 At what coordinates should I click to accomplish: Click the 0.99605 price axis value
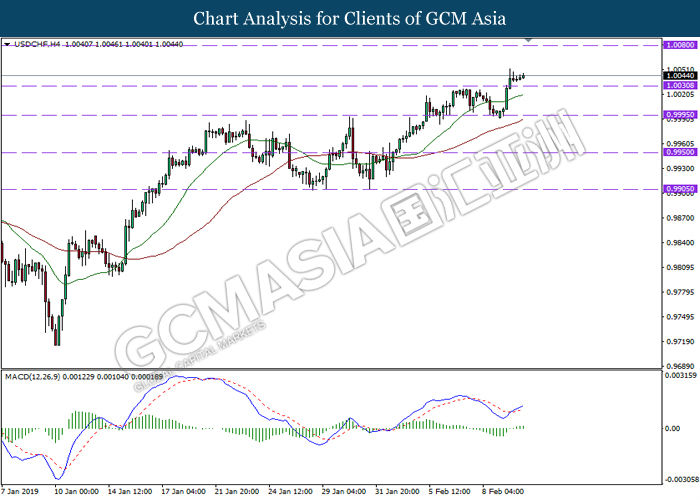click(680, 144)
